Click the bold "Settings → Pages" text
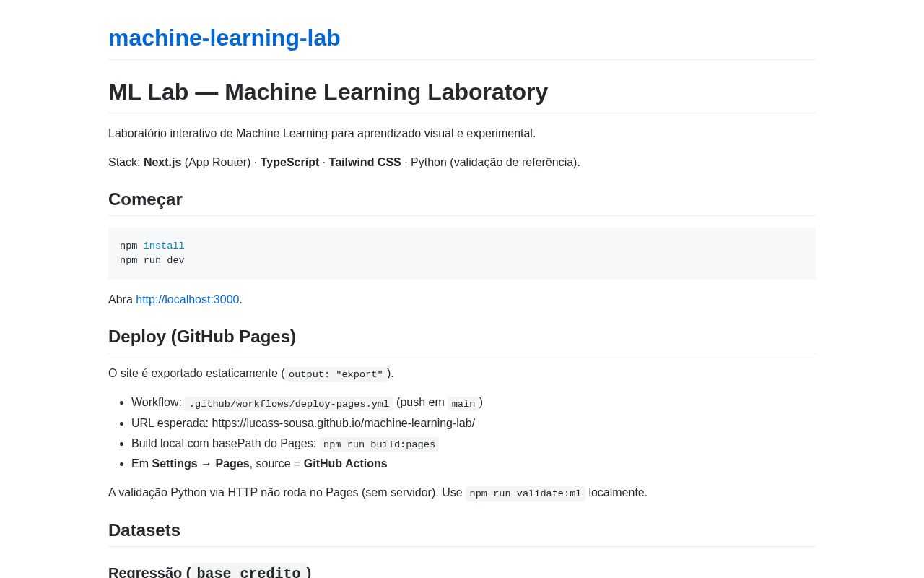Viewport: 924px width, 578px height. [x=201, y=464]
